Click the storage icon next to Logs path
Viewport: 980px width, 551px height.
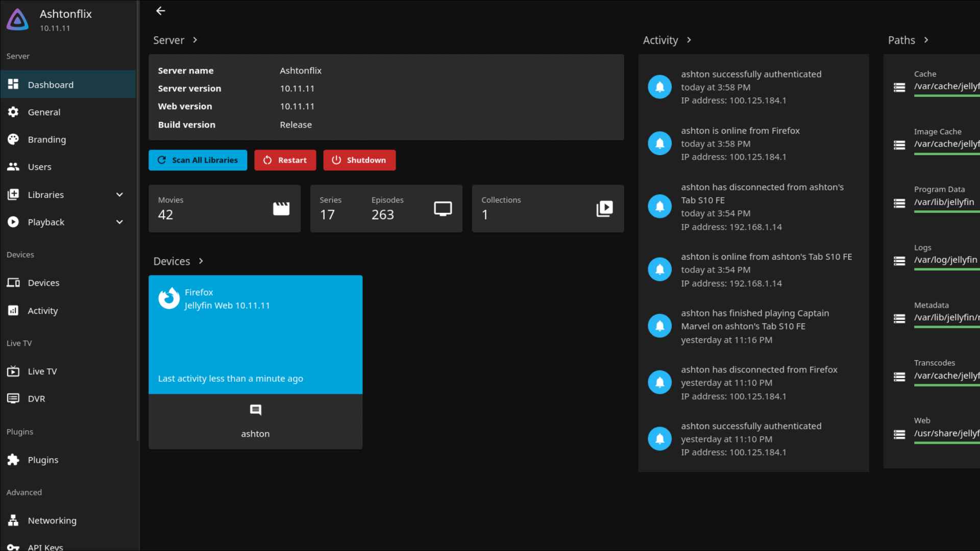899,261
